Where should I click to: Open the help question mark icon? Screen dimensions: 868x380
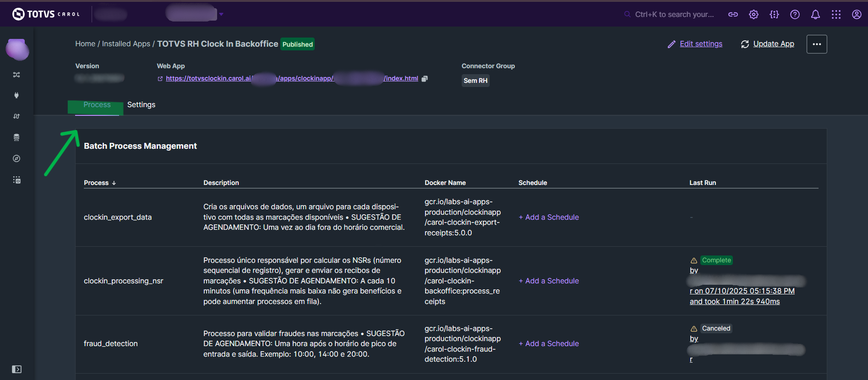(795, 15)
